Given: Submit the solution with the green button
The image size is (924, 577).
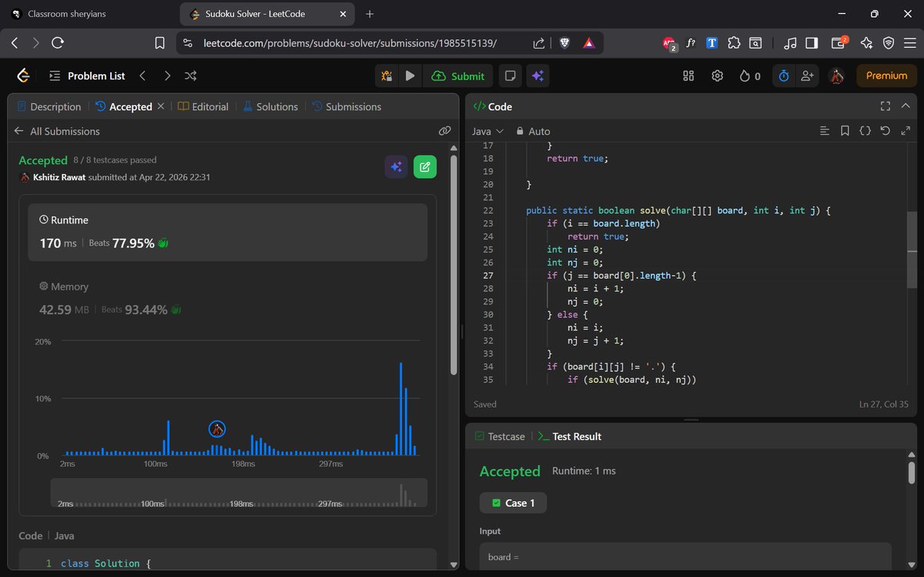Looking at the screenshot, I should tap(458, 75).
